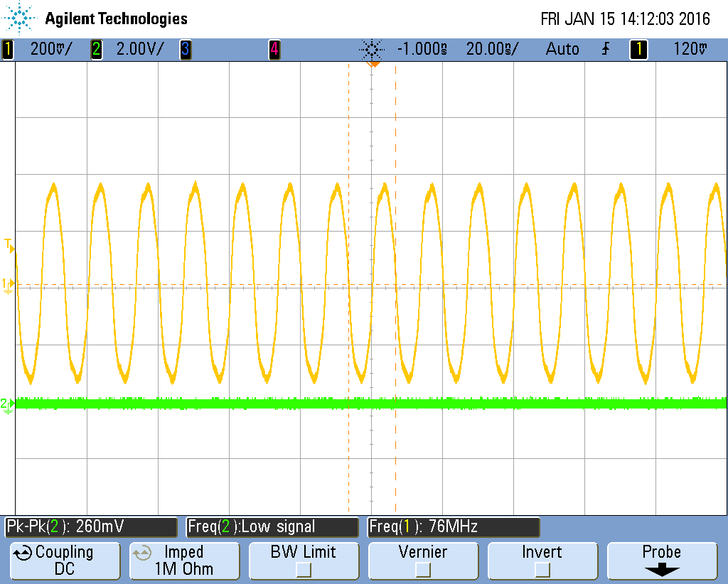Screen dimensions: 728x584
Task: Select channel 2 green indicator
Action: [x=96, y=49]
